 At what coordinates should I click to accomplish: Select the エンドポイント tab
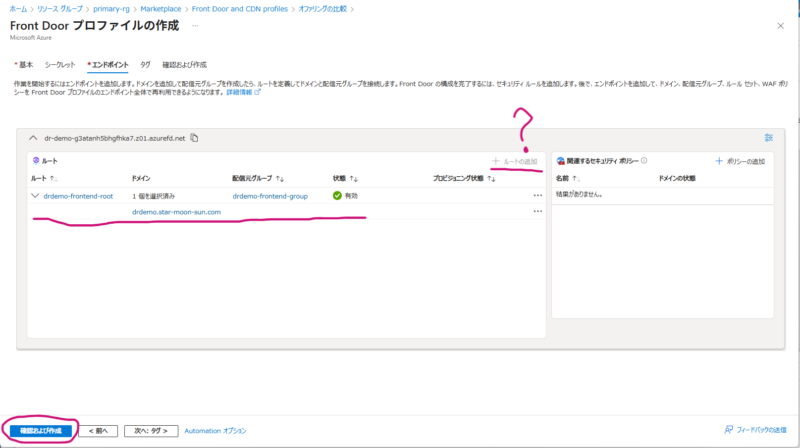[x=108, y=65]
